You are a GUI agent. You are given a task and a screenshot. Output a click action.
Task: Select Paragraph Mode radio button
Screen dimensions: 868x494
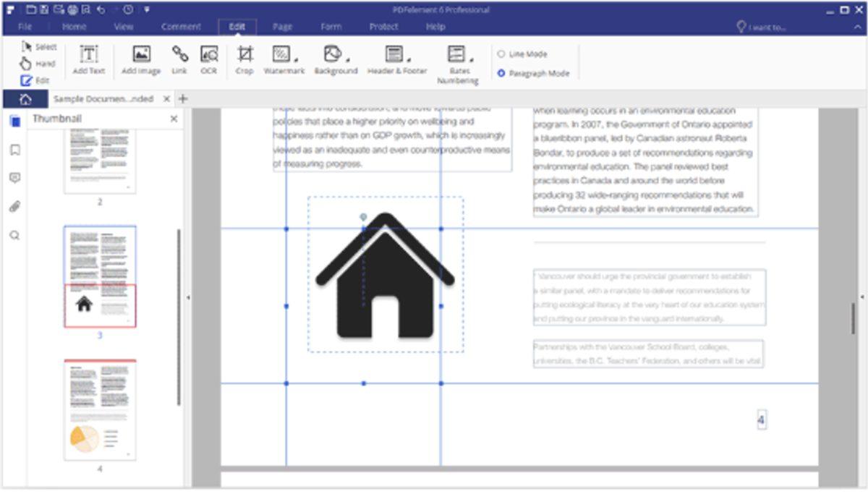(x=501, y=73)
